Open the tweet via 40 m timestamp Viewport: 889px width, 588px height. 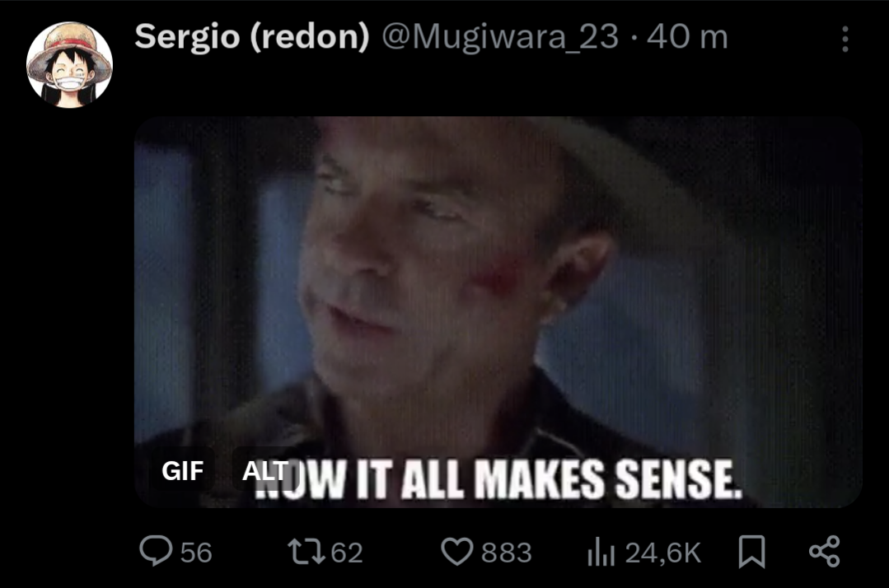click(x=687, y=37)
